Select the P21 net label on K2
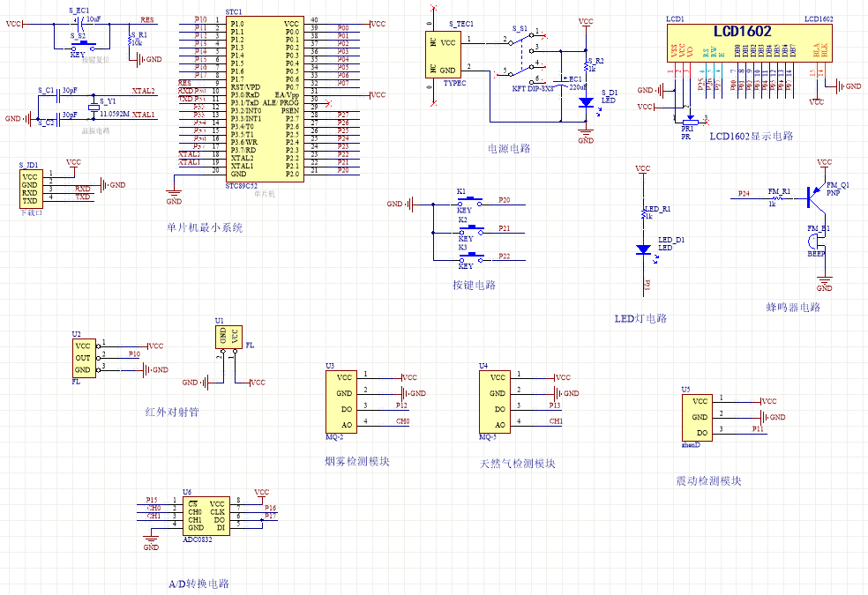 [x=505, y=228]
